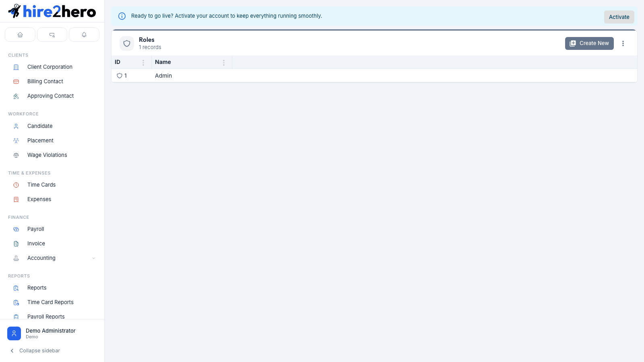Open the home icon button in sidebar
This screenshot has height=362, width=644.
(20, 35)
